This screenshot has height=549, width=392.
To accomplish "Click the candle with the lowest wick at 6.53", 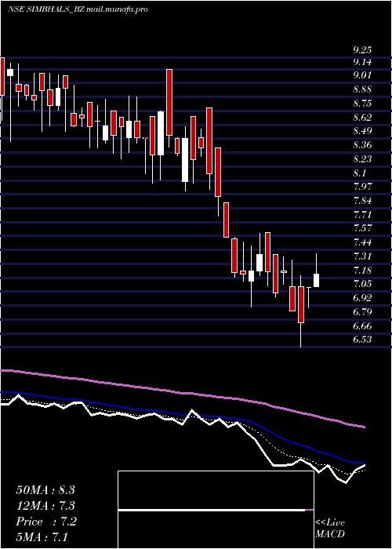I will [301, 304].
